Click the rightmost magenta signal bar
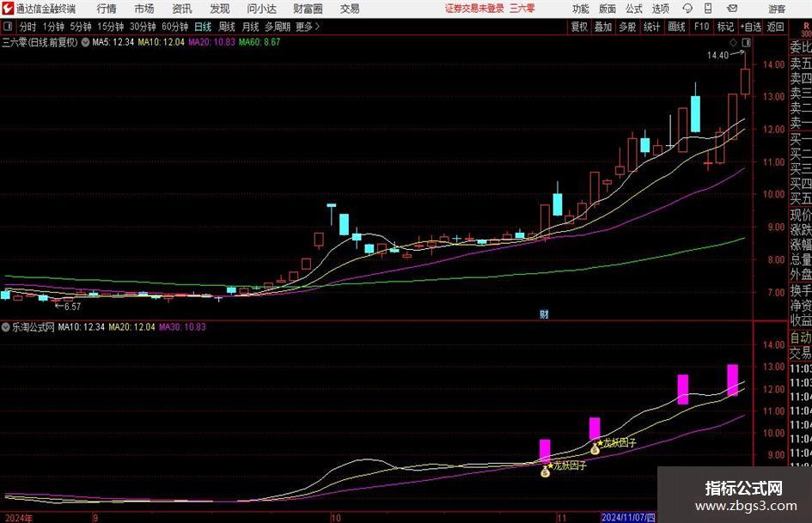 click(x=732, y=380)
